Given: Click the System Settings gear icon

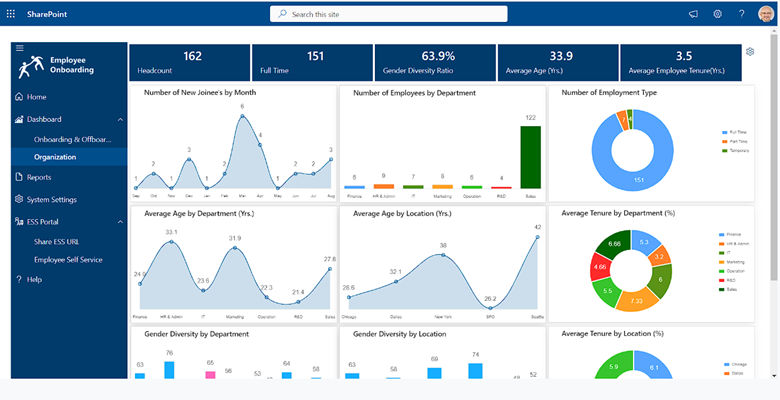Looking at the screenshot, I should (19, 199).
